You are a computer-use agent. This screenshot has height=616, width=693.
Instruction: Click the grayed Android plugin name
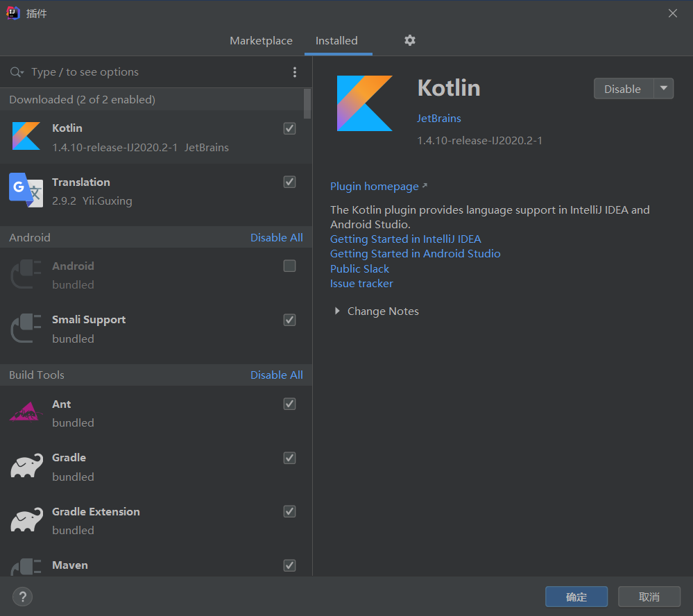73,266
